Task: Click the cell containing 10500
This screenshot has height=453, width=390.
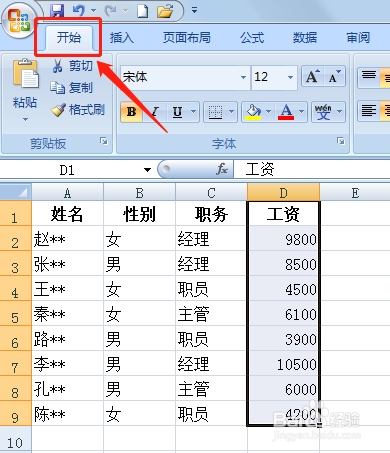Action: pyautogui.click(x=284, y=363)
